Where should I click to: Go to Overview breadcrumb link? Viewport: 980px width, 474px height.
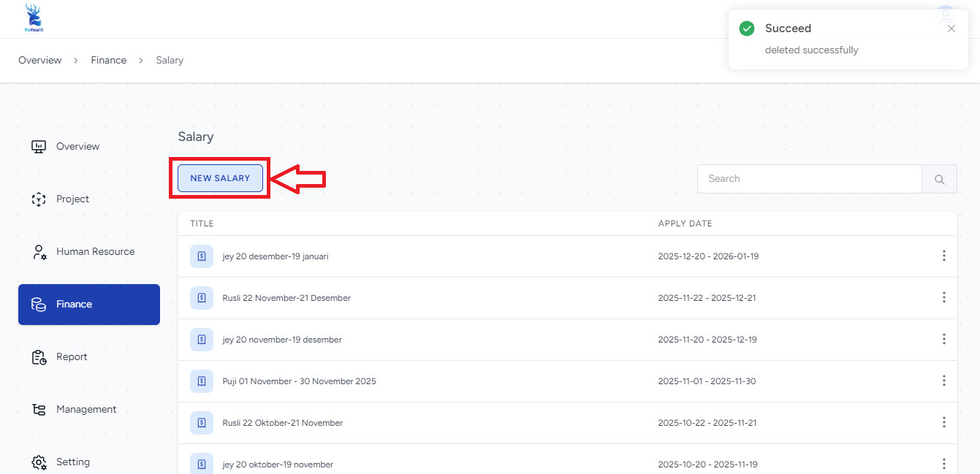(x=39, y=61)
